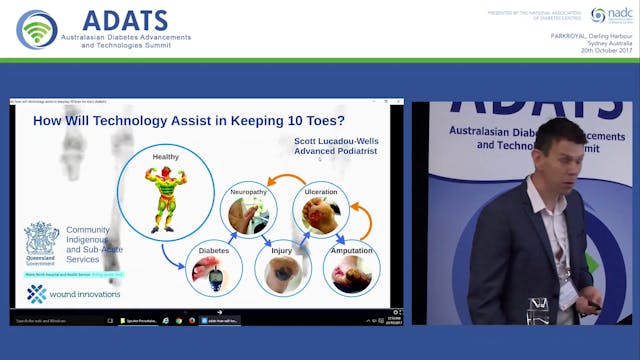Click the slide title about Keeping 10 Toes
The image size is (640, 360).
[189, 121]
